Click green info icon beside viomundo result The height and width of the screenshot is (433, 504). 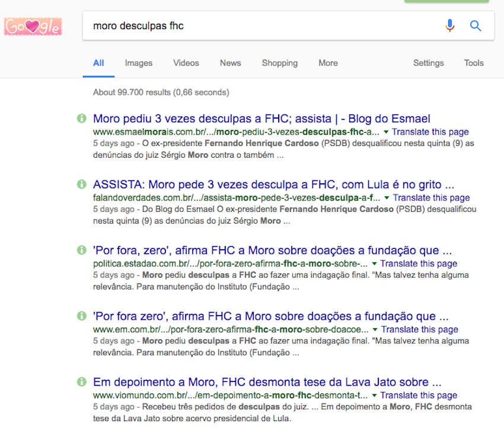click(82, 382)
